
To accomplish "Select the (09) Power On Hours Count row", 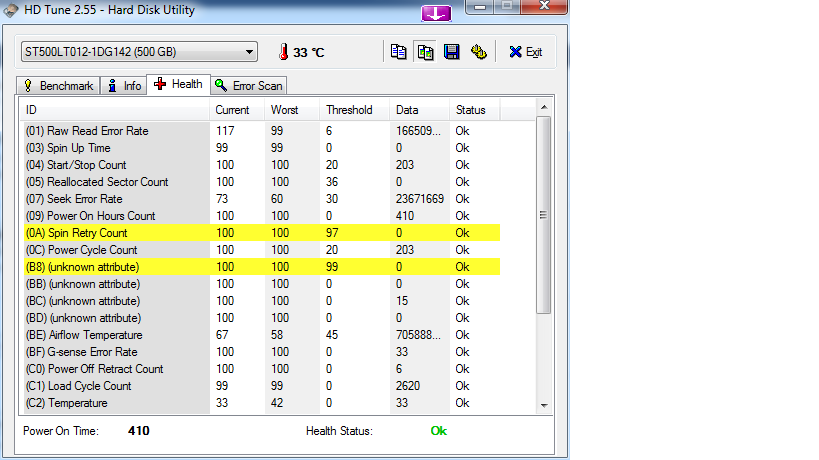I will [x=260, y=216].
